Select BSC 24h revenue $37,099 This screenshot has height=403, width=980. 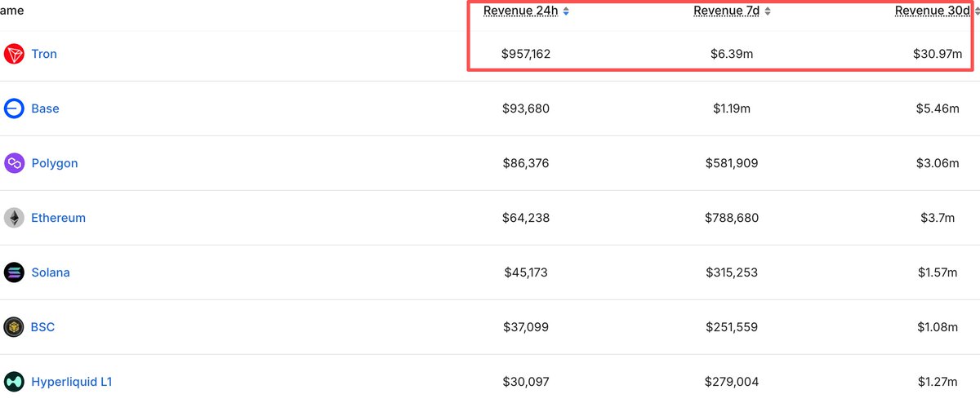(x=526, y=327)
